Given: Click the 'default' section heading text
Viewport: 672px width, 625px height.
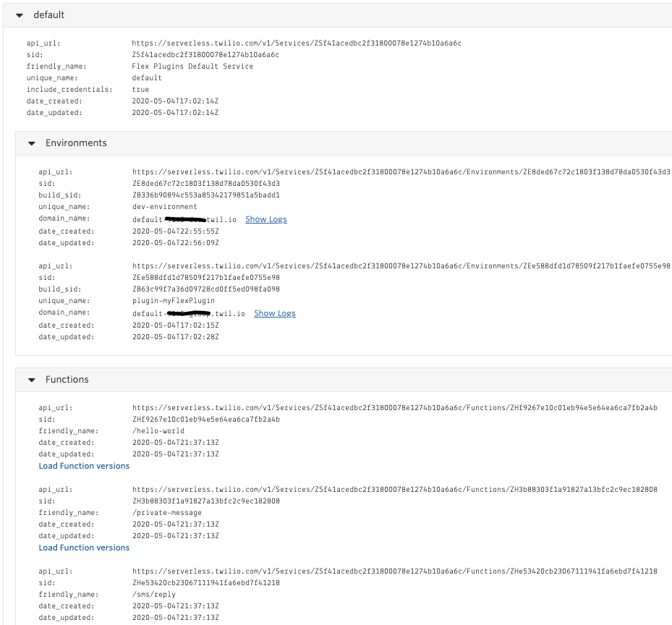Looking at the screenshot, I should coord(49,15).
